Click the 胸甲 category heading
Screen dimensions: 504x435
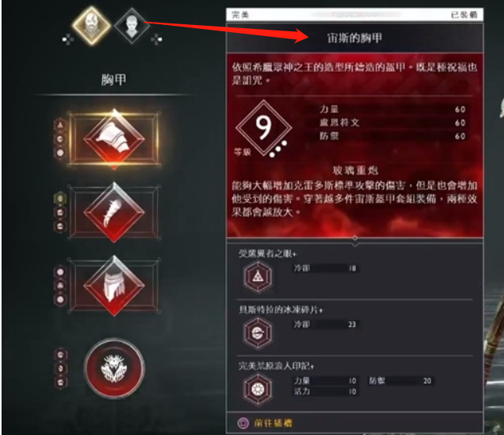(113, 80)
